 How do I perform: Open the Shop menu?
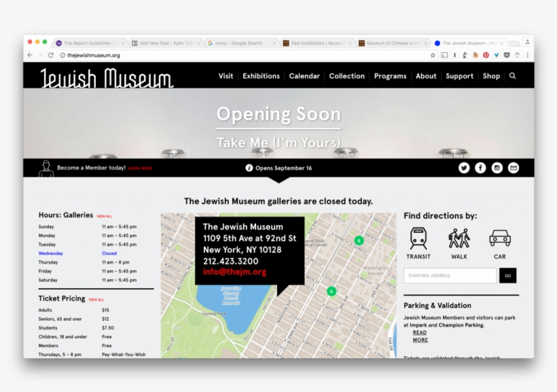pos(491,76)
